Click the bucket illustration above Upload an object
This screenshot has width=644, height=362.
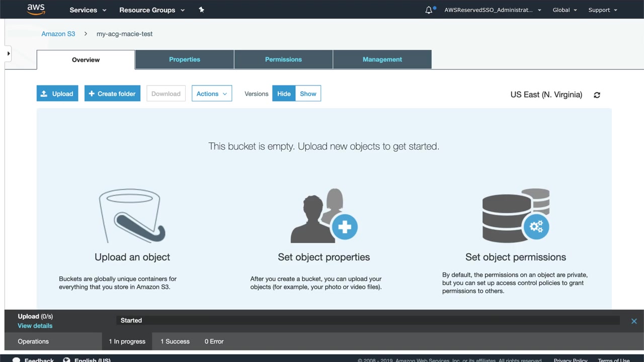tap(132, 216)
